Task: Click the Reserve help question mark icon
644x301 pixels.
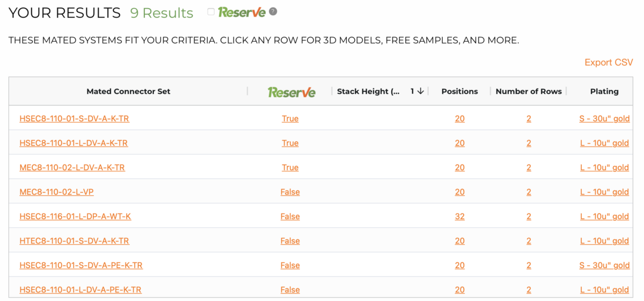Action: [x=273, y=11]
